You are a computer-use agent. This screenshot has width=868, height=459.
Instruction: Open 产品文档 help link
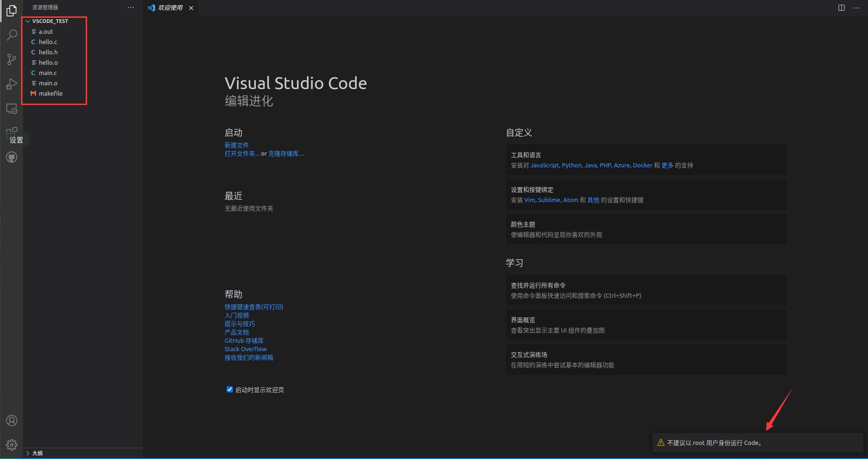coord(237,332)
